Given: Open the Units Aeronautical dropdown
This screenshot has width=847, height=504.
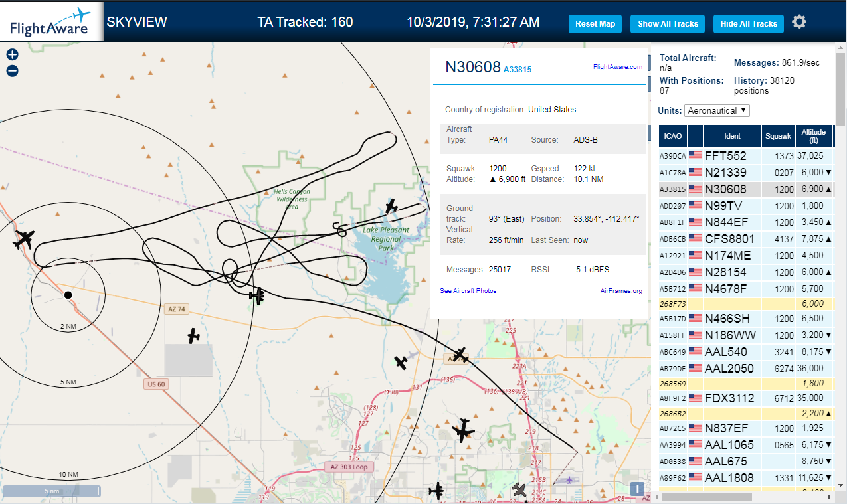Looking at the screenshot, I should click(717, 110).
